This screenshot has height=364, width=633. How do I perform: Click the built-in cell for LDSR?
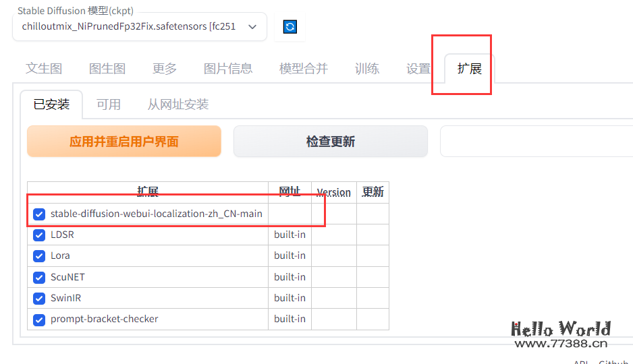pos(290,235)
